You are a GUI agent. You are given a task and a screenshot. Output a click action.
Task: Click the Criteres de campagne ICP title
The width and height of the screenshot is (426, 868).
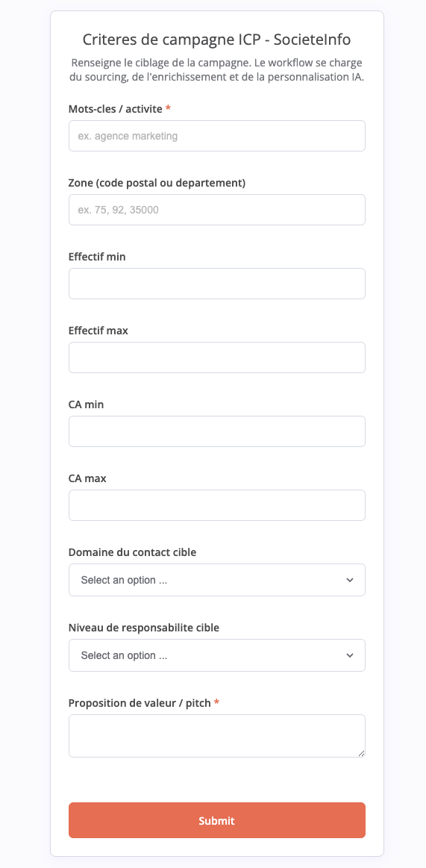point(217,40)
